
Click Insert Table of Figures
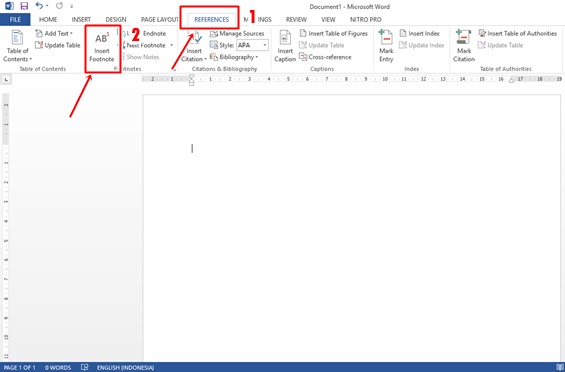click(x=334, y=34)
